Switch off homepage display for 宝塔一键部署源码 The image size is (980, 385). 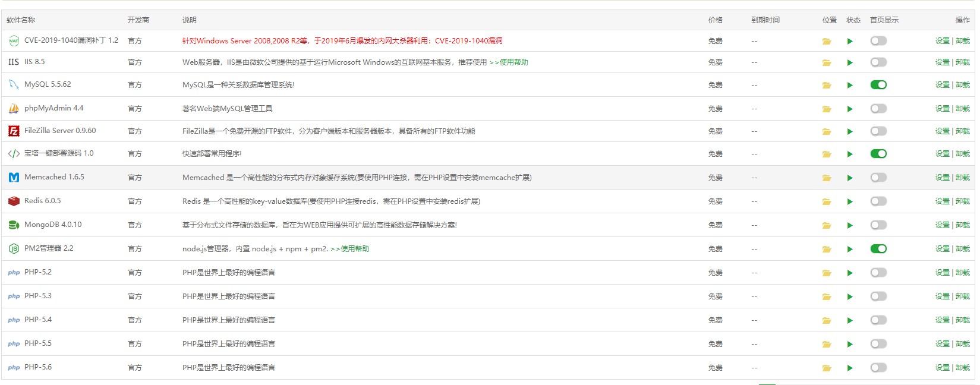(878, 154)
